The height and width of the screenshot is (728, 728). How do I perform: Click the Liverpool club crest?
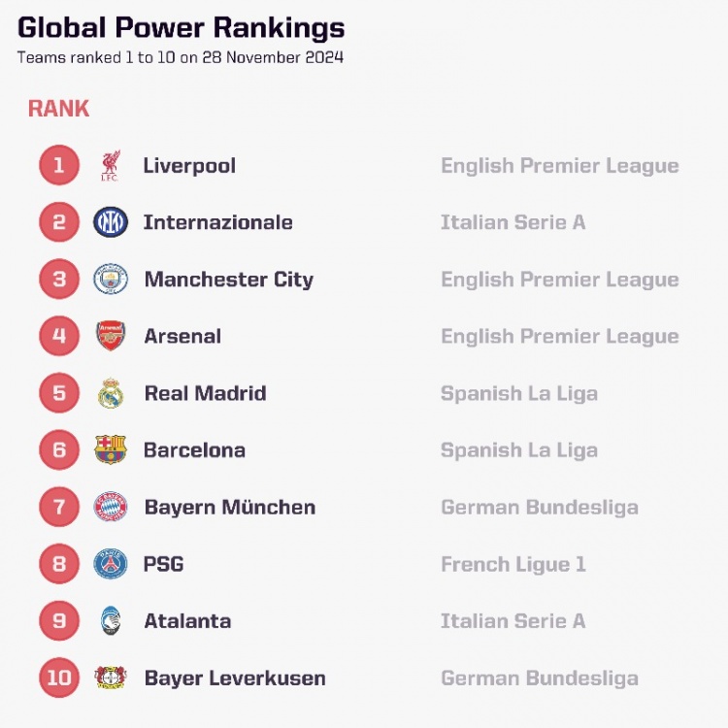click(x=111, y=166)
